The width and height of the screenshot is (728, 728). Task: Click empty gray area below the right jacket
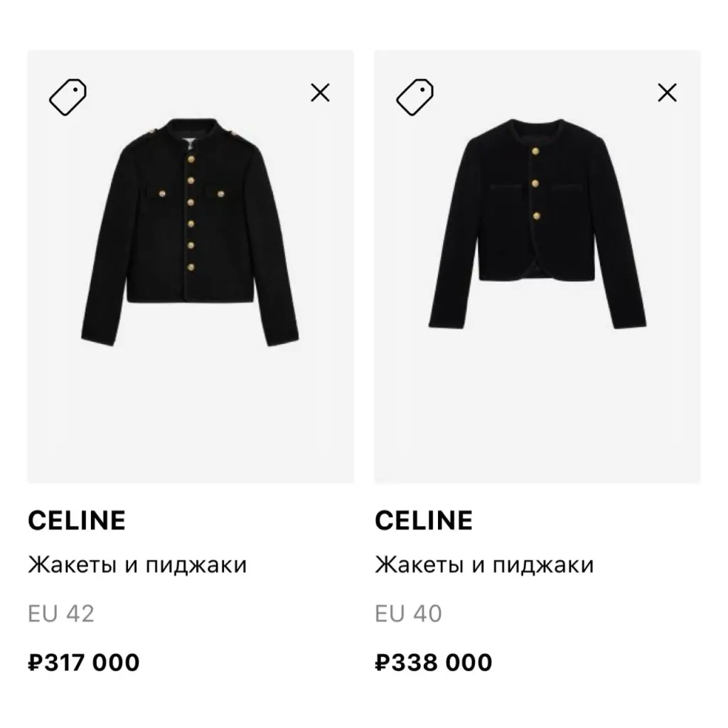click(537, 405)
